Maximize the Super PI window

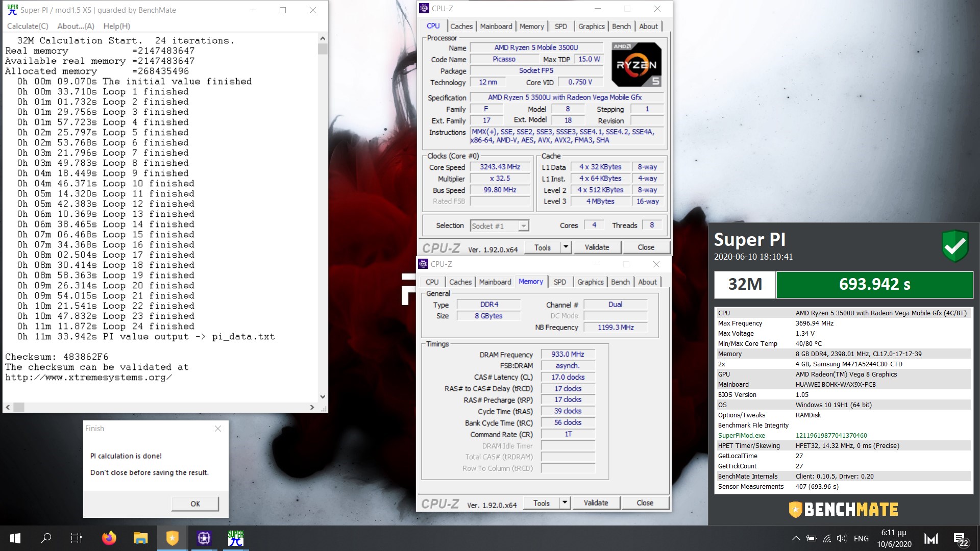[x=283, y=10]
